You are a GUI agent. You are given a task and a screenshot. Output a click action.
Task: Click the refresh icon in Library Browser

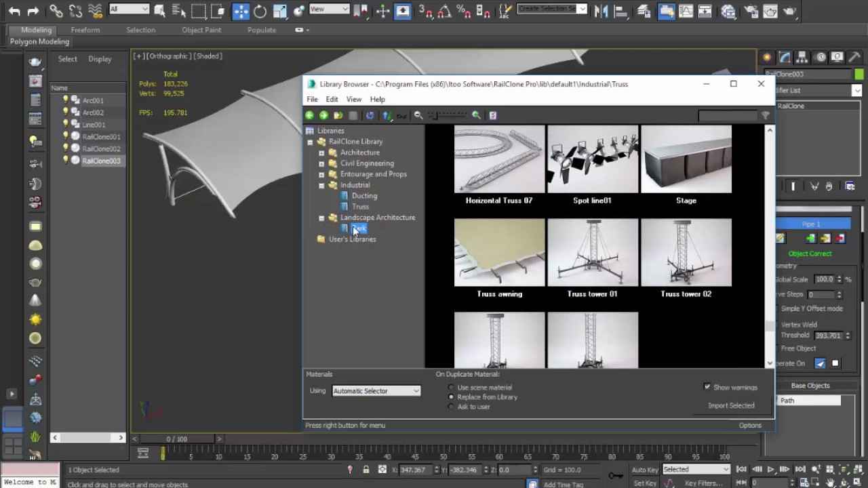tap(370, 115)
